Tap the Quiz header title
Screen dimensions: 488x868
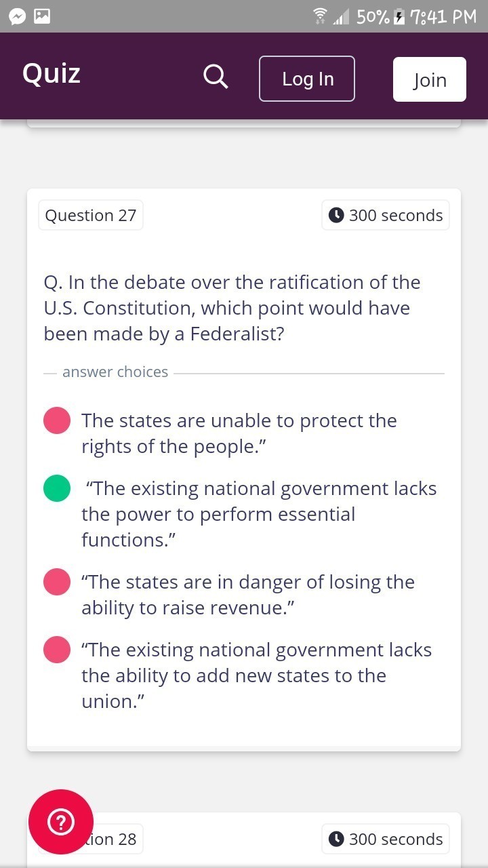click(52, 73)
